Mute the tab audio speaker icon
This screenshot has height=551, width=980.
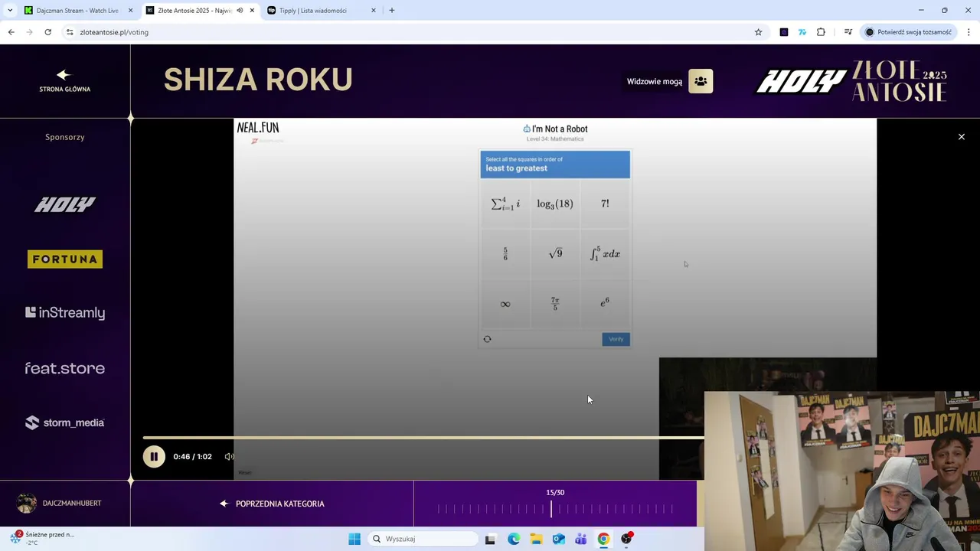click(x=240, y=11)
